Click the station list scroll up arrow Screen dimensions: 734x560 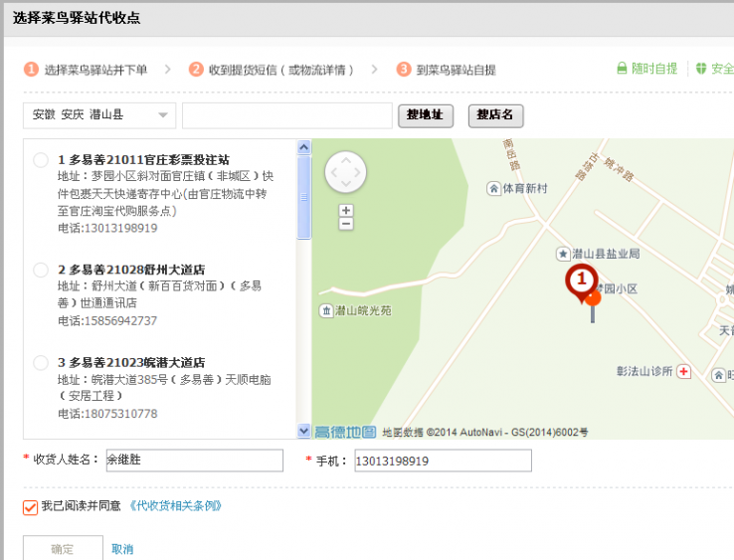pos(303,147)
